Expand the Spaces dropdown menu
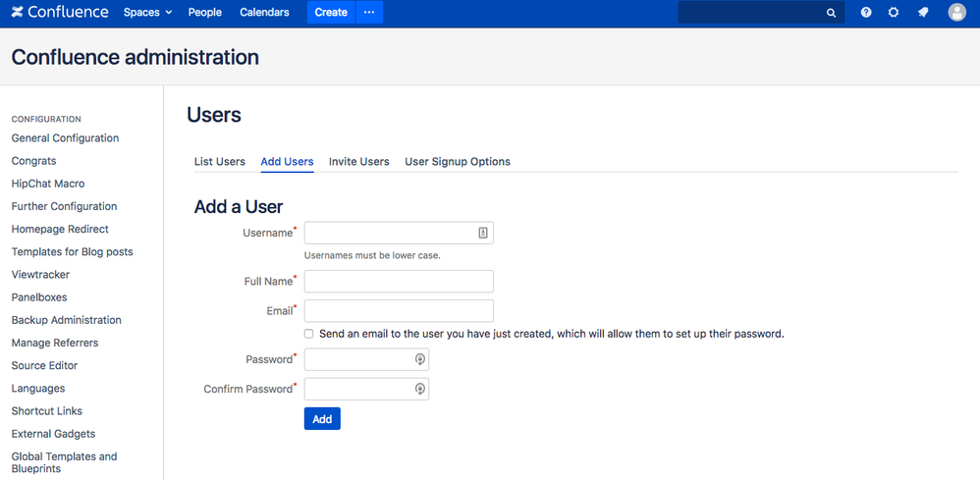980x480 pixels. 147,13
